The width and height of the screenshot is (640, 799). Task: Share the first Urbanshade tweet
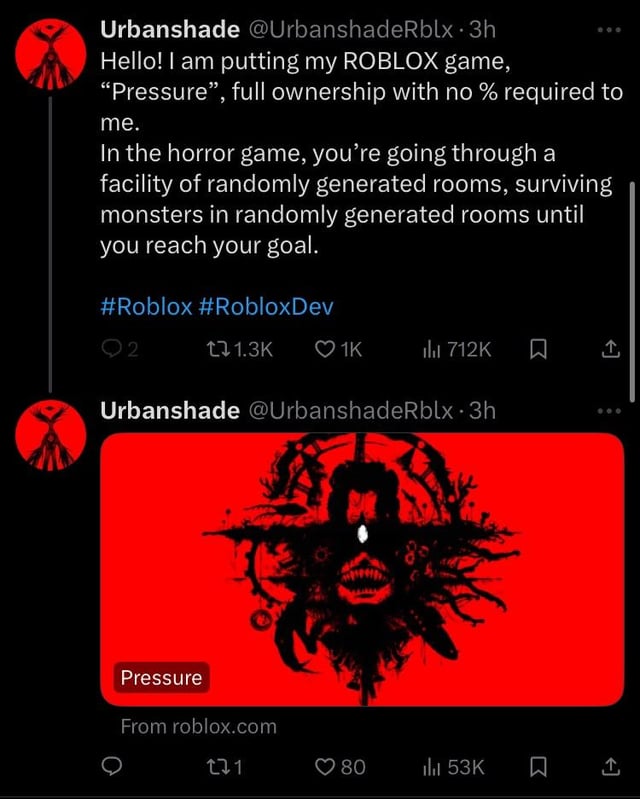[x=610, y=349]
